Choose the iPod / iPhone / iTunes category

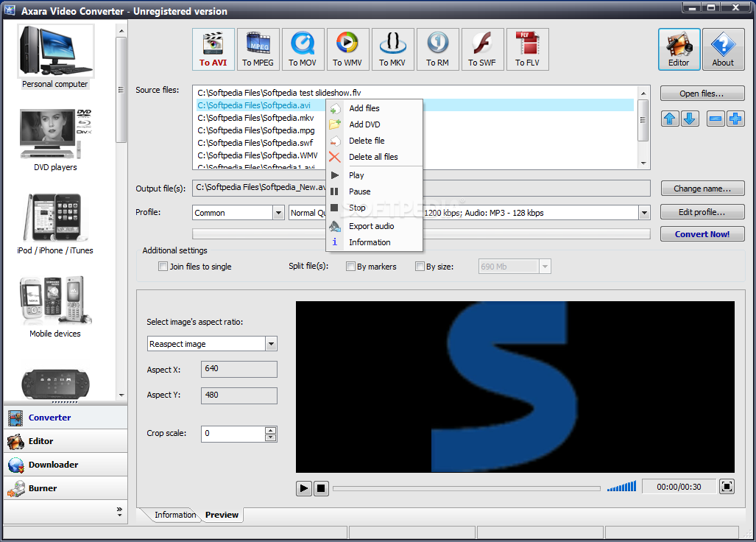tap(55, 224)
